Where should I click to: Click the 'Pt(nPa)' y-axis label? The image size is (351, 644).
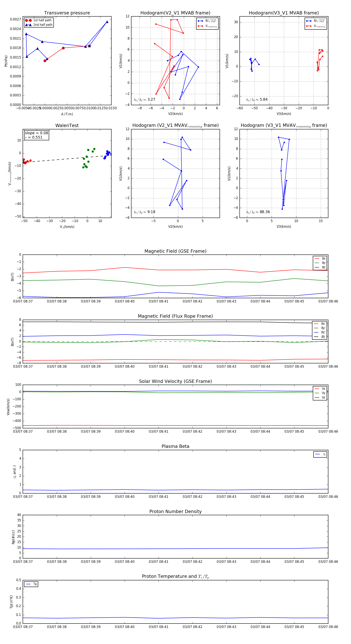point(6,61)
